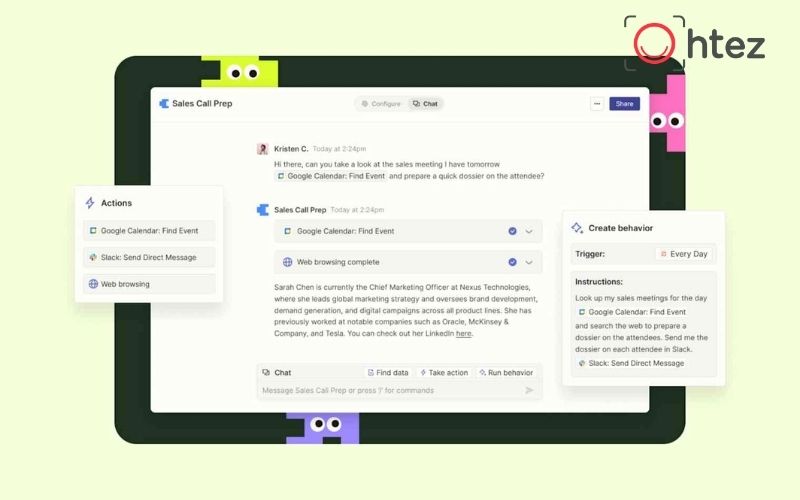Click the Share button

(624, 104)
